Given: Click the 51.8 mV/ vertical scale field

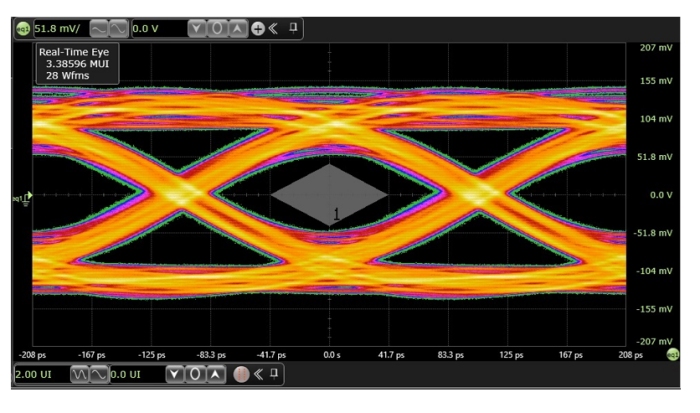Looking at the screenshot, I should [56, 29].
